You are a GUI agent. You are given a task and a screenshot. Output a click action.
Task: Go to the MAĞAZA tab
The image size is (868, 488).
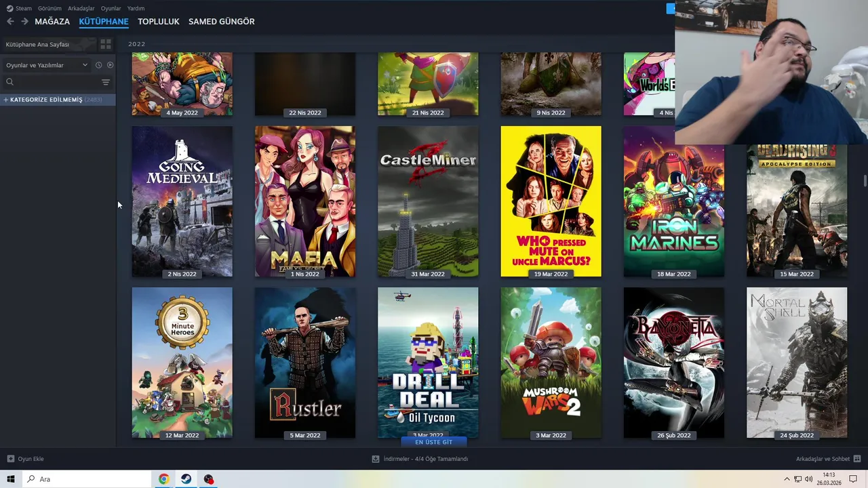tap(52, 22)
